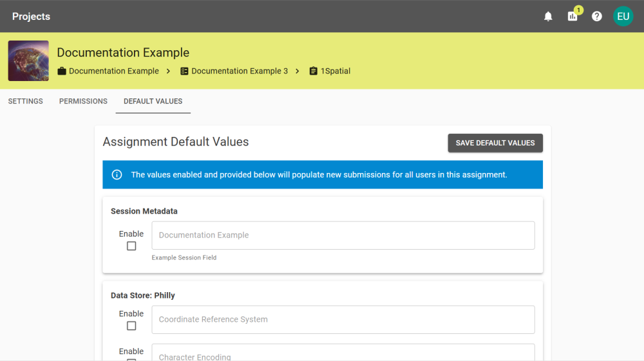This screenshot has width=644, height=361.
Task: Click the Projects header title
Action: pos(31,17)
